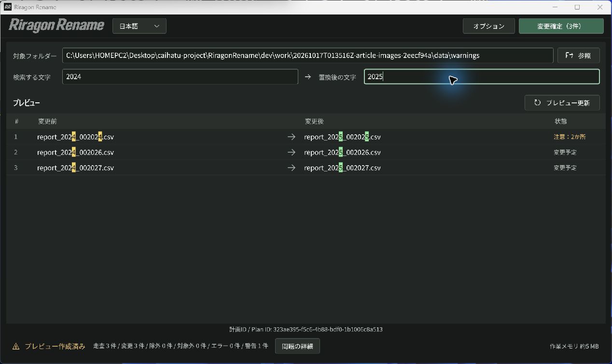The width and height of the screenshot is (612, 364).
Task: Select the 変更前 name report_2024_002027.csv
Action: point(75,168)
